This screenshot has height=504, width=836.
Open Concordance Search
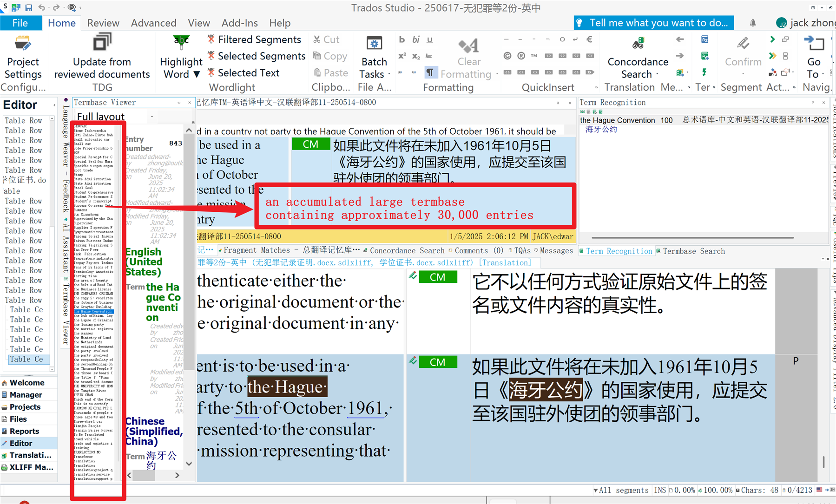click(x=638, y=58)
